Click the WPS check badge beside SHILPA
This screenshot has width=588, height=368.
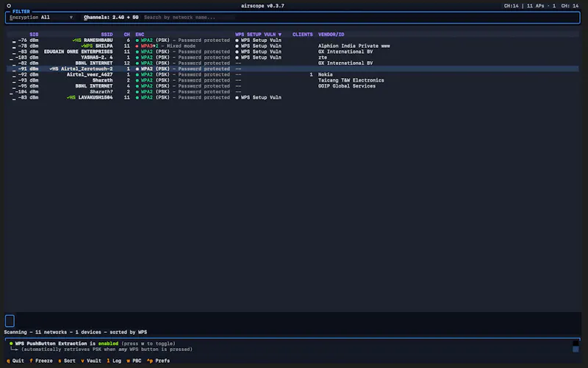click(87, 46)
